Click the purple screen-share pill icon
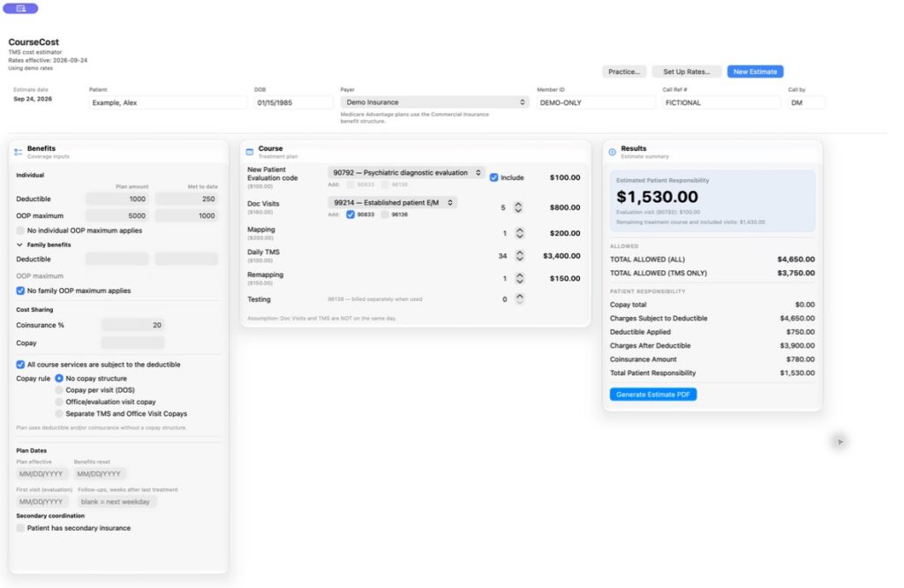Viewport: 904px width, 588px height. [x=21, y=8]
